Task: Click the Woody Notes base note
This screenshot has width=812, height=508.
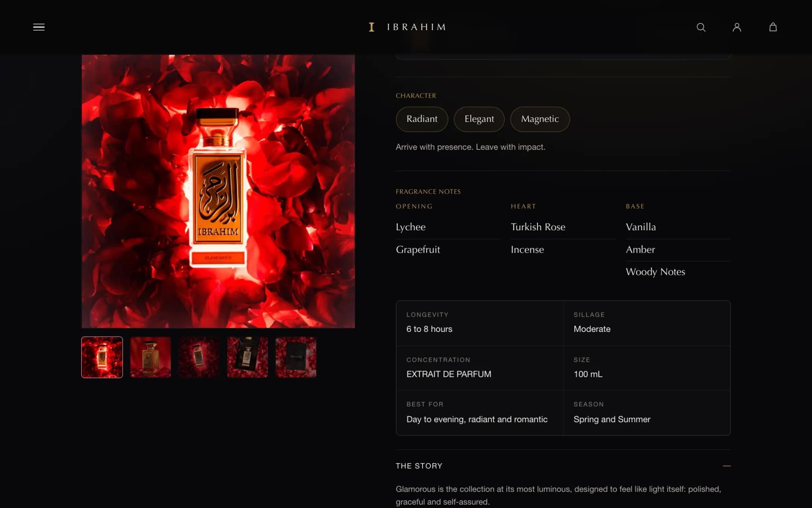Action: click(656, 272)
